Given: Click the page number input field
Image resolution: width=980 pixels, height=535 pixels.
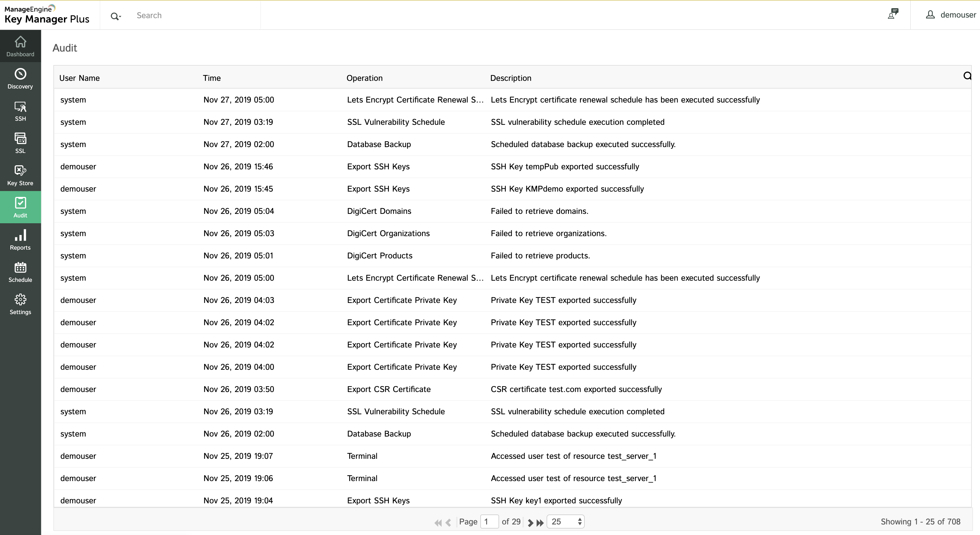Looking at the screenshot, I should click(x=489, y=521).
